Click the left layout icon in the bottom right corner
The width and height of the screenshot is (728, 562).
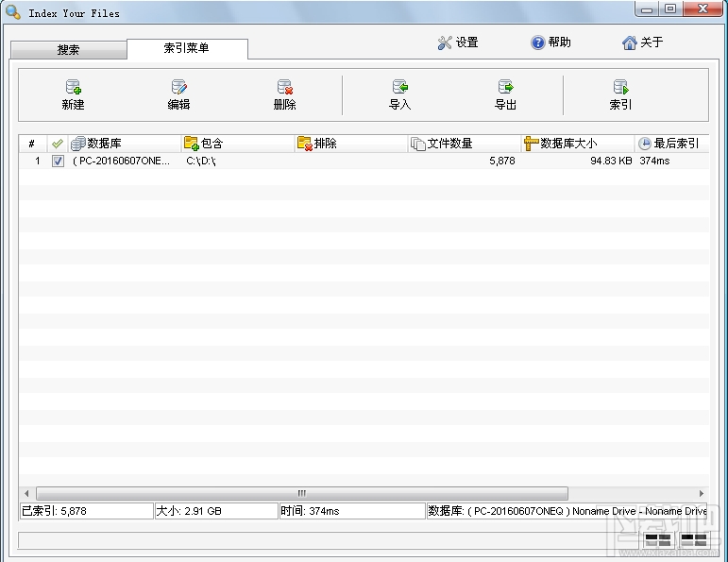pyautogui.click(x=658, y=540)
